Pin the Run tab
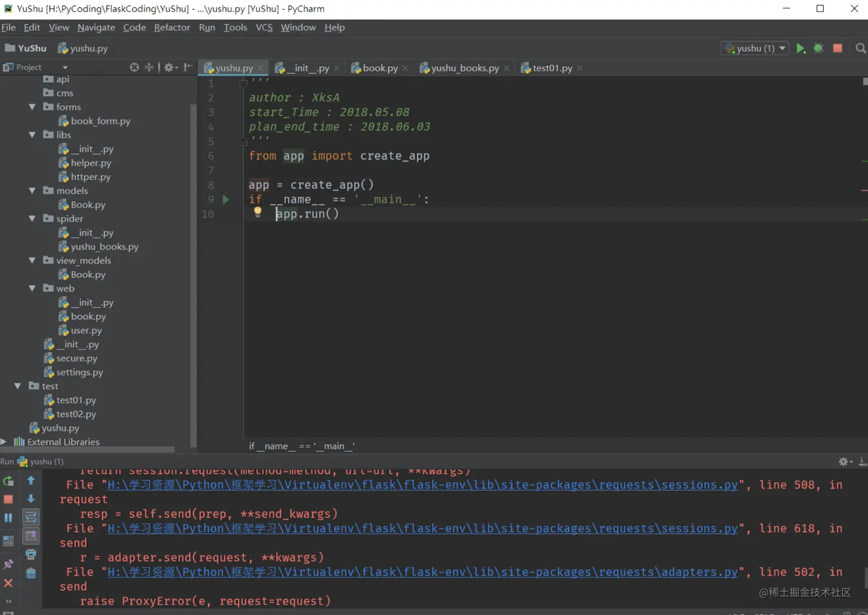Viewport: 868px width, 615px height. pyautogui.click(x=8, y=564)
